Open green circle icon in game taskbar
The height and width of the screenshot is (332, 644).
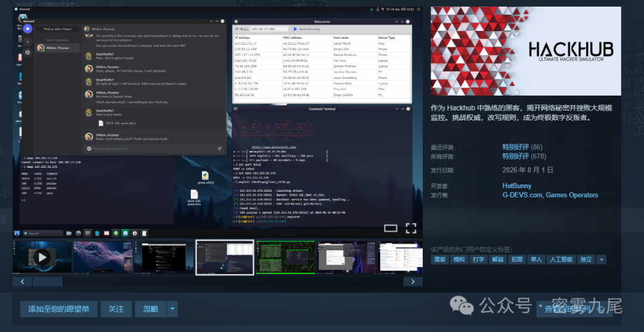coord(116,233)
